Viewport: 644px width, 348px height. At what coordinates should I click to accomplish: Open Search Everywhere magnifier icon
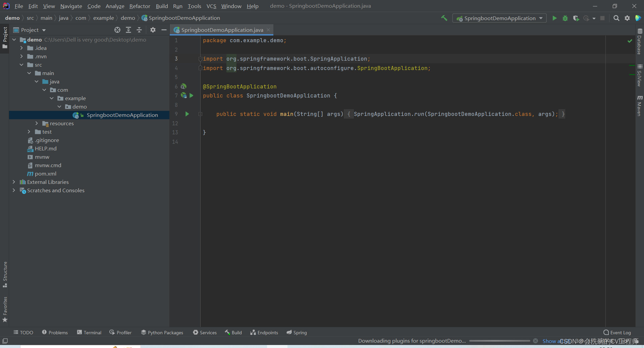[616, 18]
